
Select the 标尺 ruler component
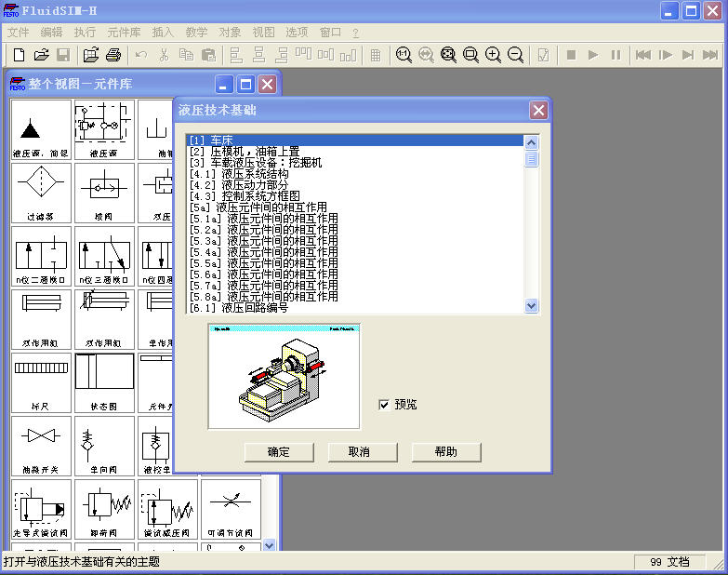[x=41, y=382]
